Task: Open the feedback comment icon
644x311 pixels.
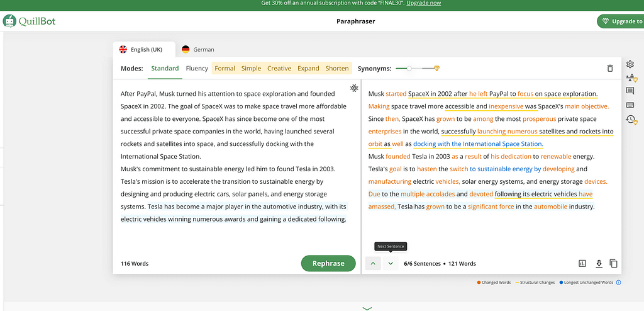Action: click(630, 91)
